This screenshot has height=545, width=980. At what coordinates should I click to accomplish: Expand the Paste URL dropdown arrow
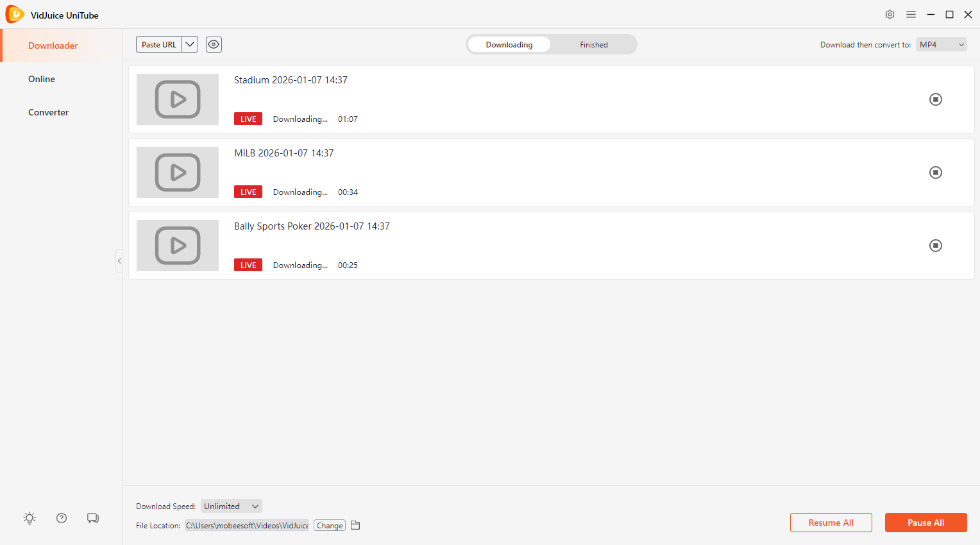pyautogui.click(x=190, y=44)
